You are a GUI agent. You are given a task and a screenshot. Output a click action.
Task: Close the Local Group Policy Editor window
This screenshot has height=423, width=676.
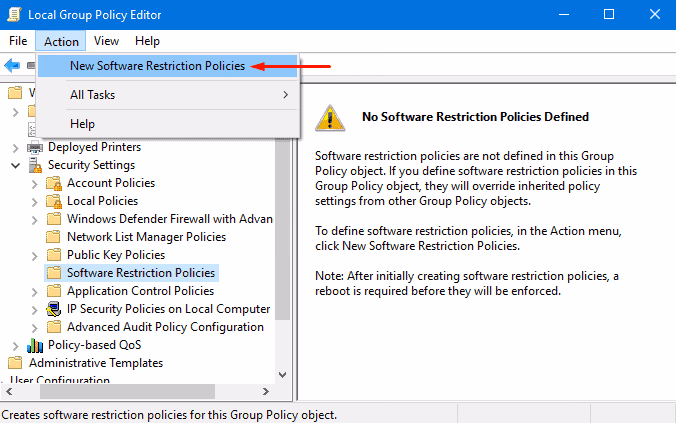654,15
